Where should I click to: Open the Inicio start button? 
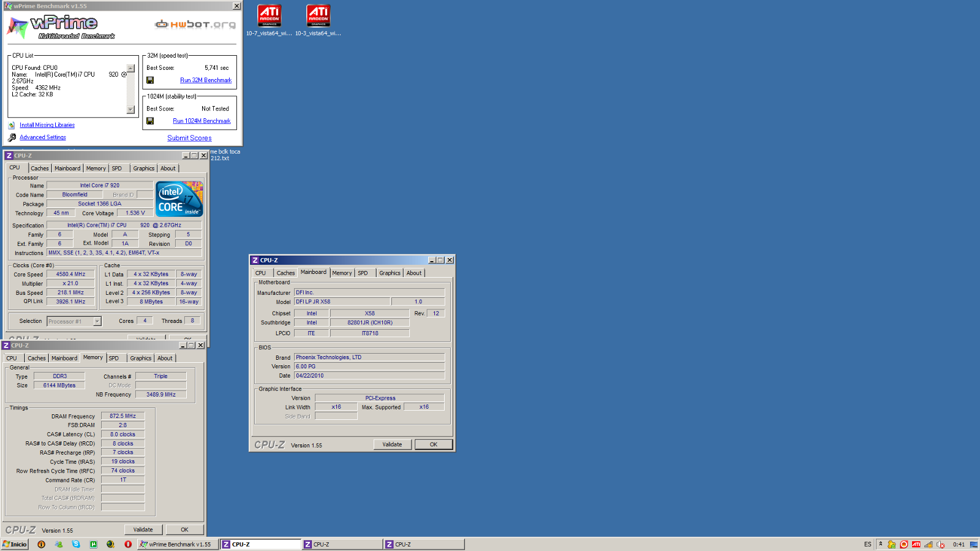click(x=15, y=544)
